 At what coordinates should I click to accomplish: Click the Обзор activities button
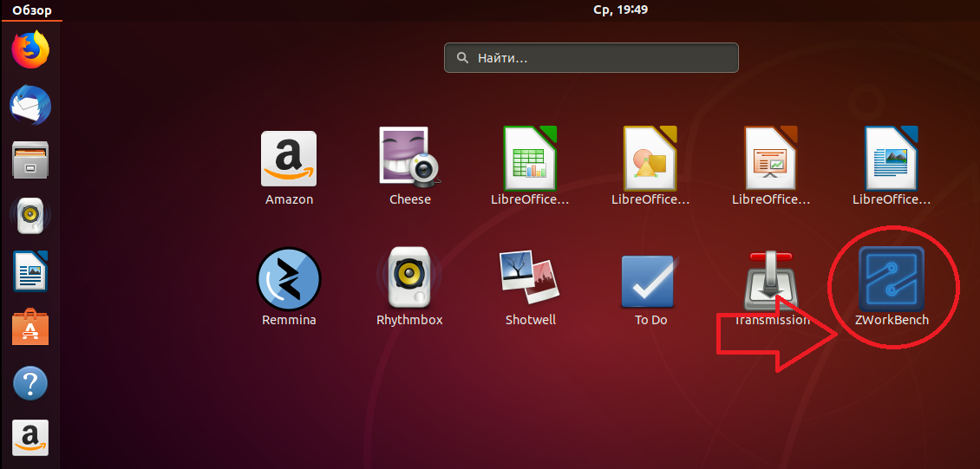coord(31,10)
